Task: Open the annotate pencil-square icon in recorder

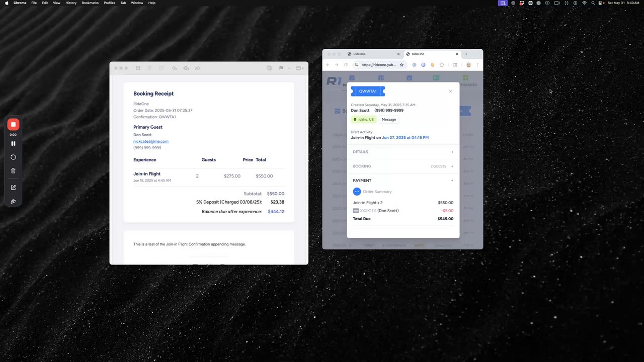Action: pos(13,188)
